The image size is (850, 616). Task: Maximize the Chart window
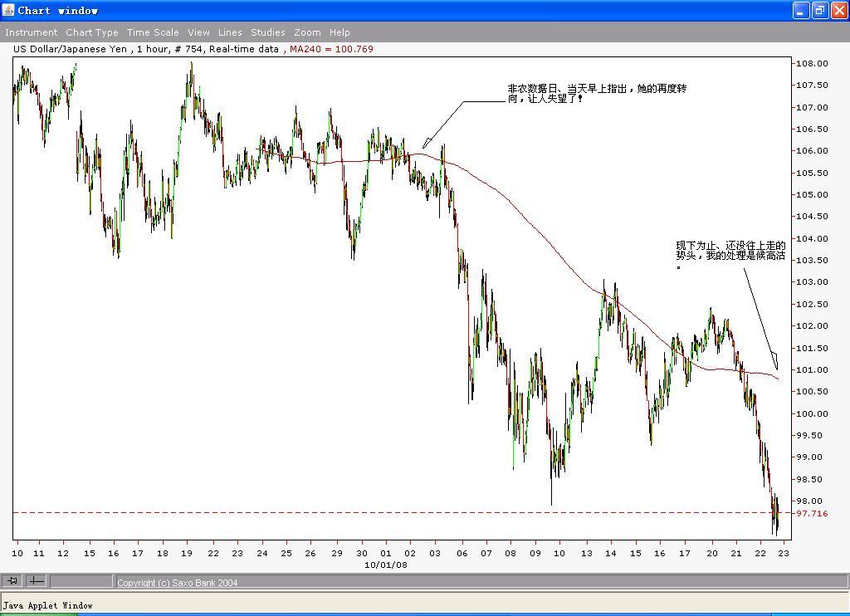click(x=819, y=10)
